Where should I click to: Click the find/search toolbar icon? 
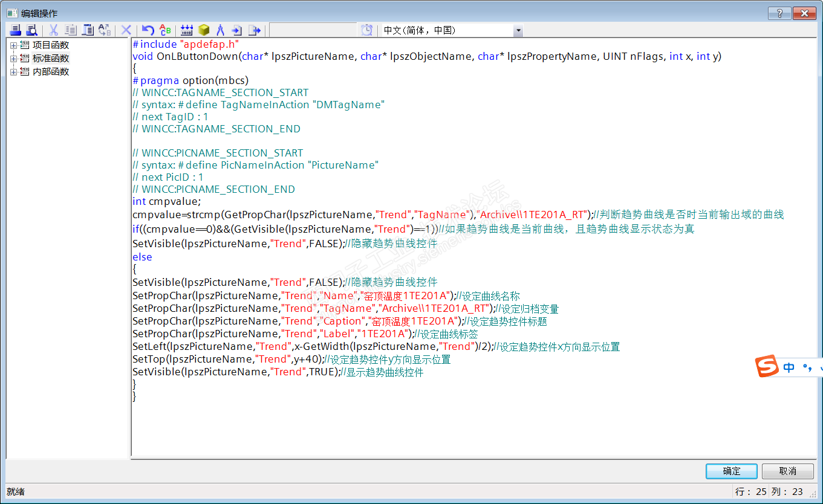coord(31,30)
